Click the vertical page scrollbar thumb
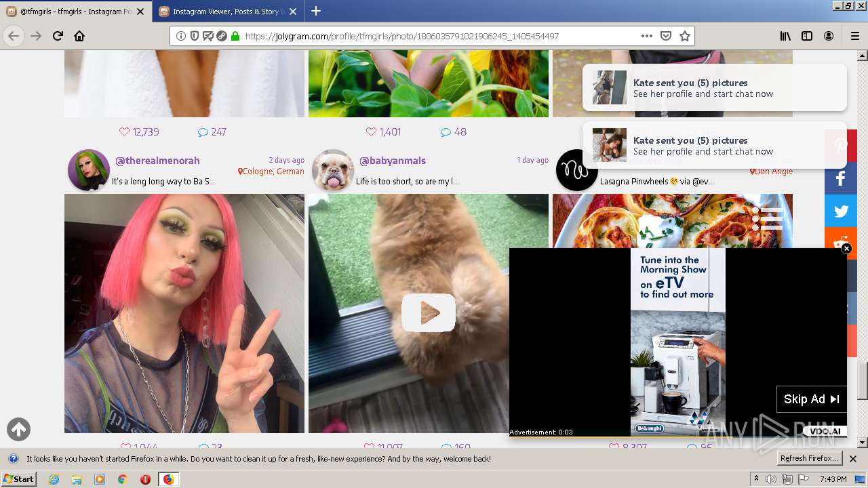The image size is (868, 488). pyautogui.click(x=863, y=382)
